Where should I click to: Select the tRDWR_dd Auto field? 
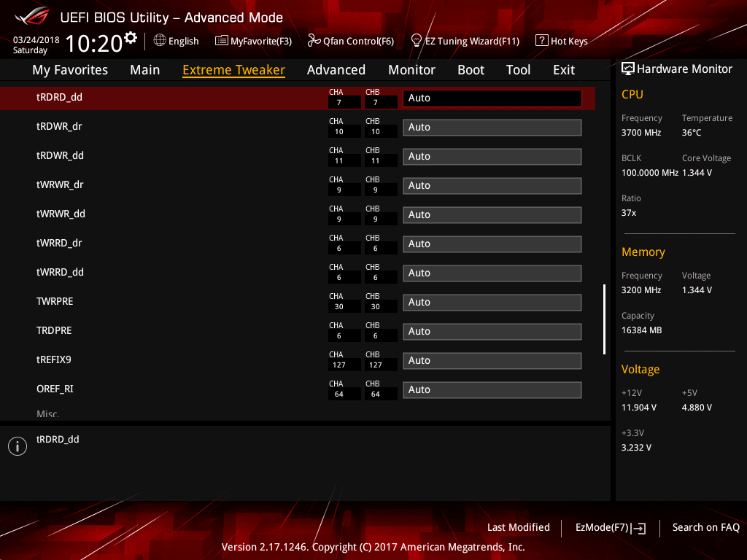(492, 156)
